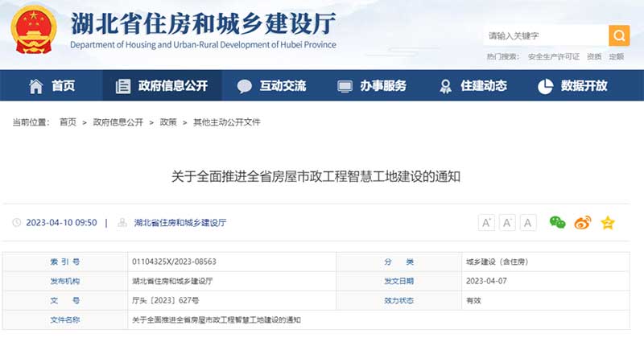Open the 数据开放 menu item
This screenshot has width=644, height=346.
tap(572, 86)
